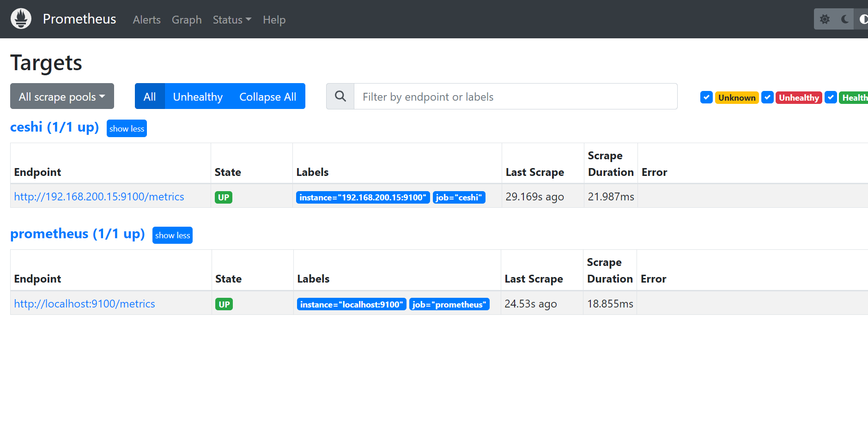
Task: Toggle the Unhealthy state checkbox
Action: [x=767, y=97]
